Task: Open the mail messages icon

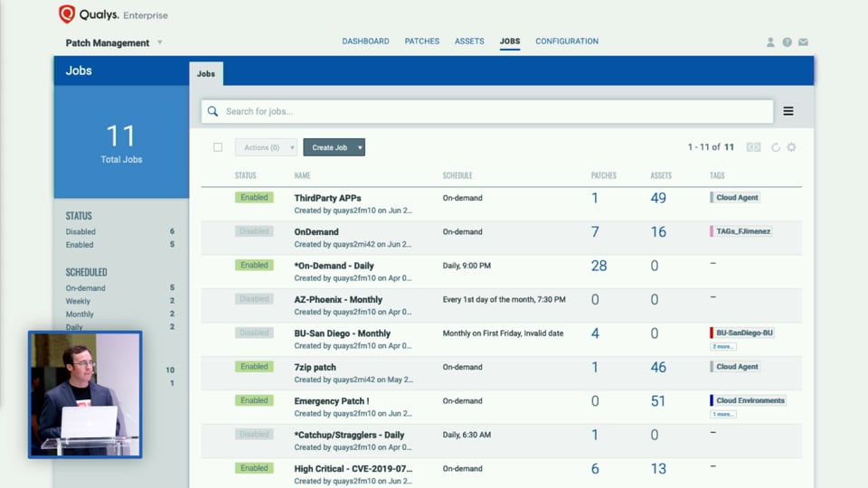Action: click(803, 42)
